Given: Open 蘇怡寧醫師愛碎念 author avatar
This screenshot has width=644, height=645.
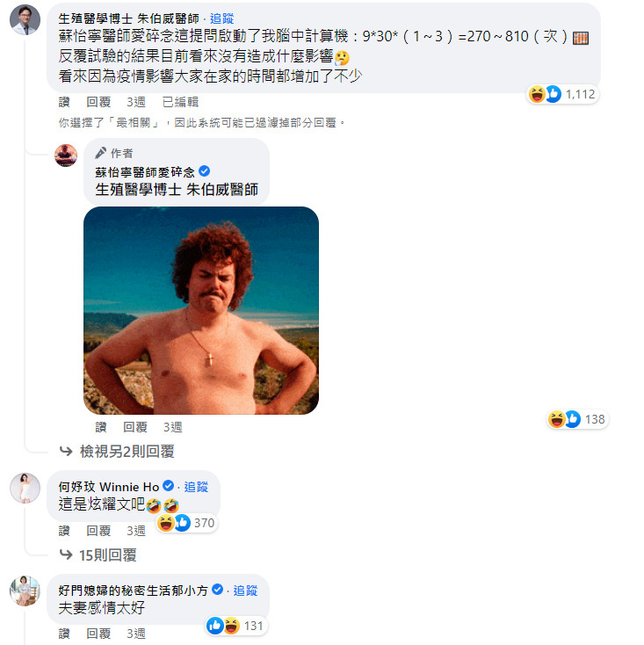Looking at the screenshot, I should (x=66, y=156).
